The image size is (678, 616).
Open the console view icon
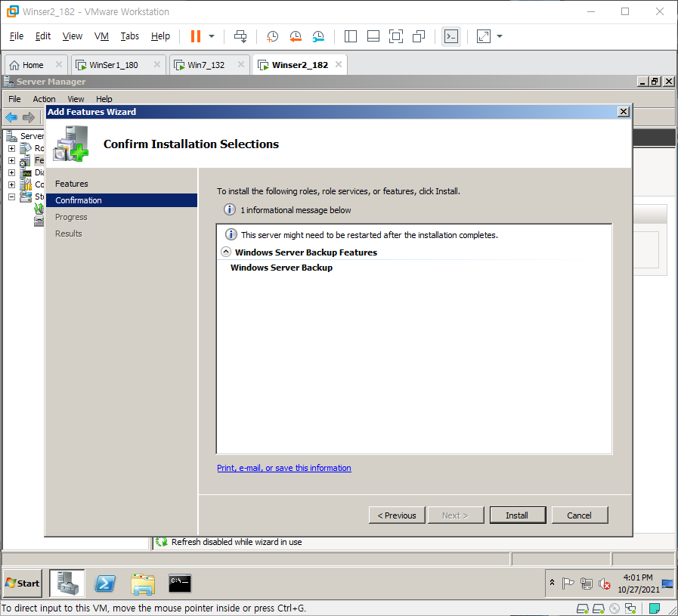pos(451,36)
